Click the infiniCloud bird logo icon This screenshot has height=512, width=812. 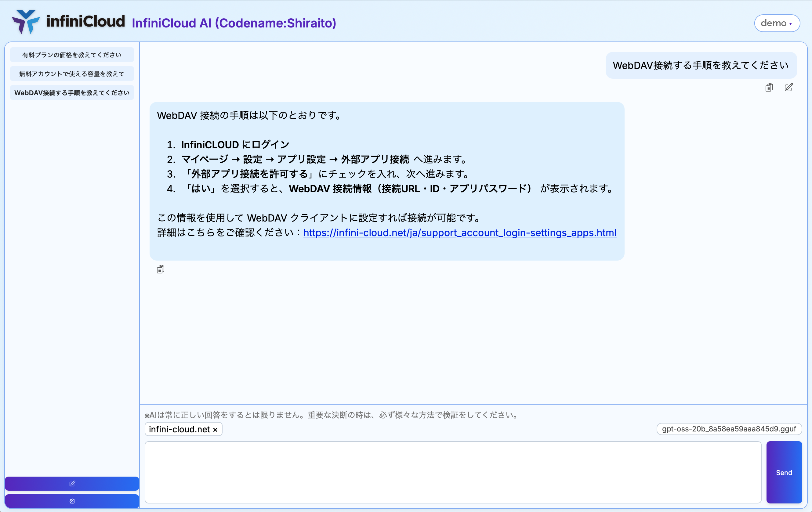(26, 22)
